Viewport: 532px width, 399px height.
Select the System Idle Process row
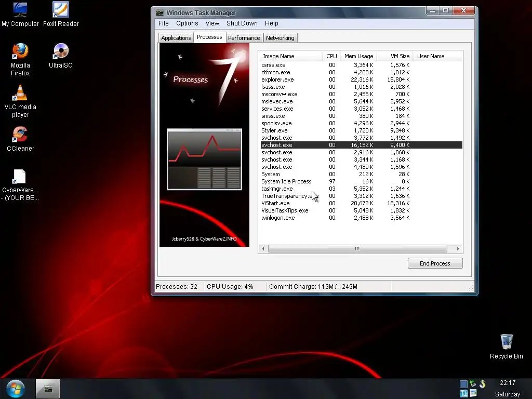coord(362,181)
